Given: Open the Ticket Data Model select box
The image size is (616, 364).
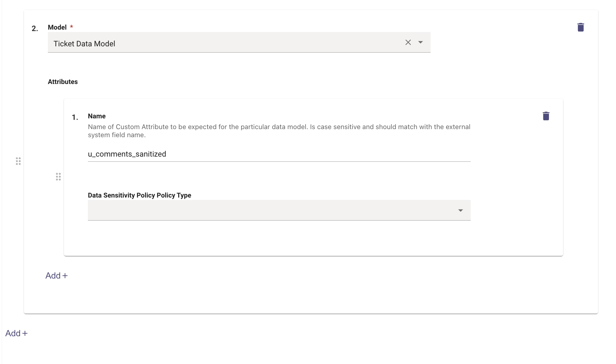Looking at the screenshot, I should pyautogui.click(x=239, y=42).
